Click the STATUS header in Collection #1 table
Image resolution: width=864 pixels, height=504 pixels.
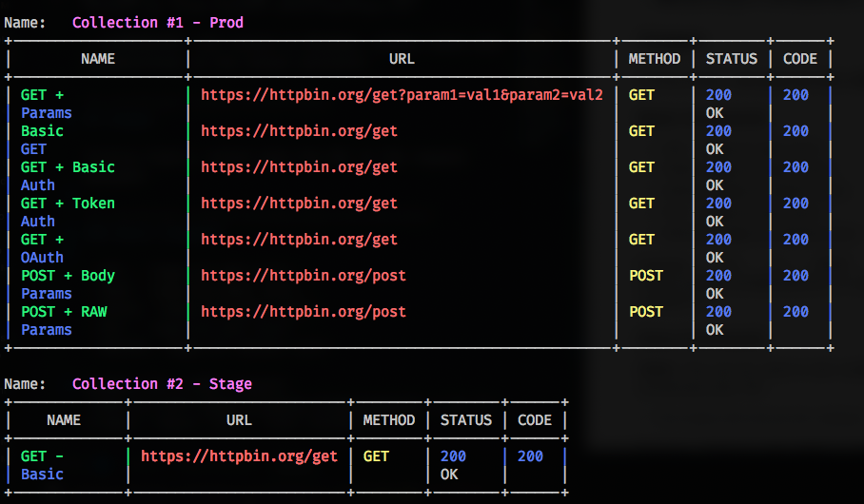732,59
